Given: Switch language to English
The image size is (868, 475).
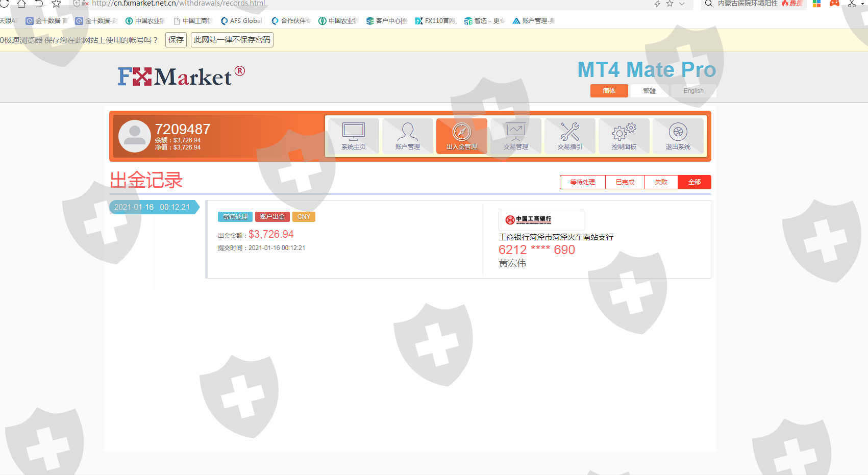Looking at the screenshot, I should (693, 91).
